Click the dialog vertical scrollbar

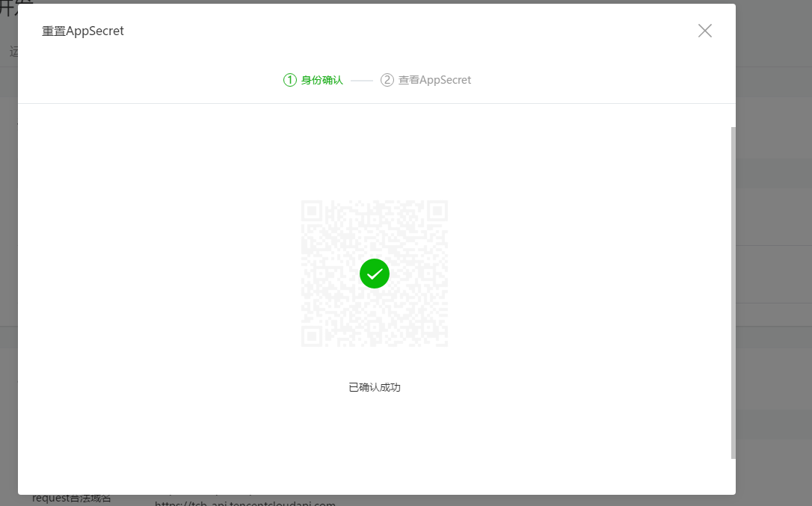[733, 293]
